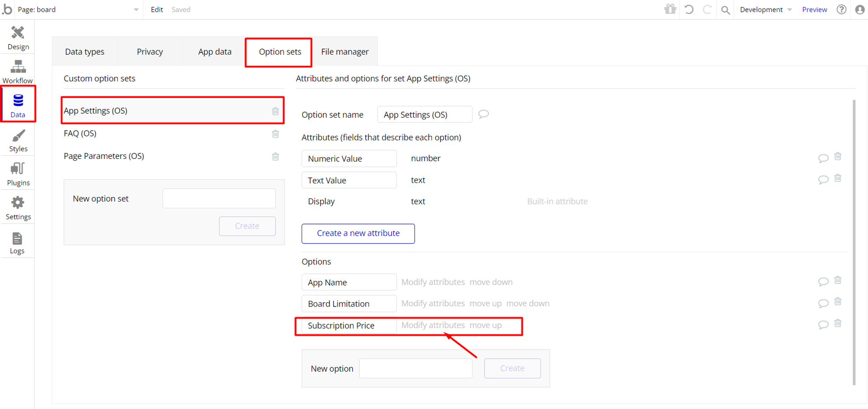Delete the FAQ (OS) option set

click(275, 134)
